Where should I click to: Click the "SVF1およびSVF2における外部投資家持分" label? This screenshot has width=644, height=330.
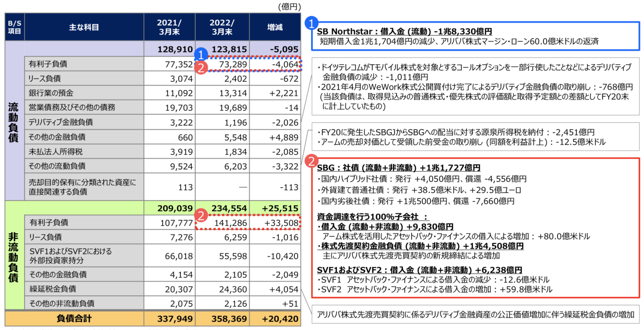click(x=70, y=256)
